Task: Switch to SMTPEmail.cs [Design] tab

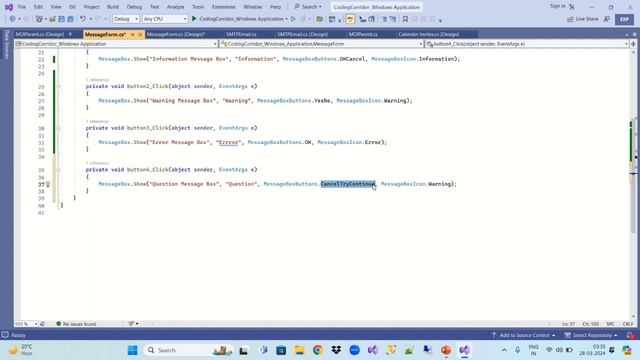Action: 302,34
